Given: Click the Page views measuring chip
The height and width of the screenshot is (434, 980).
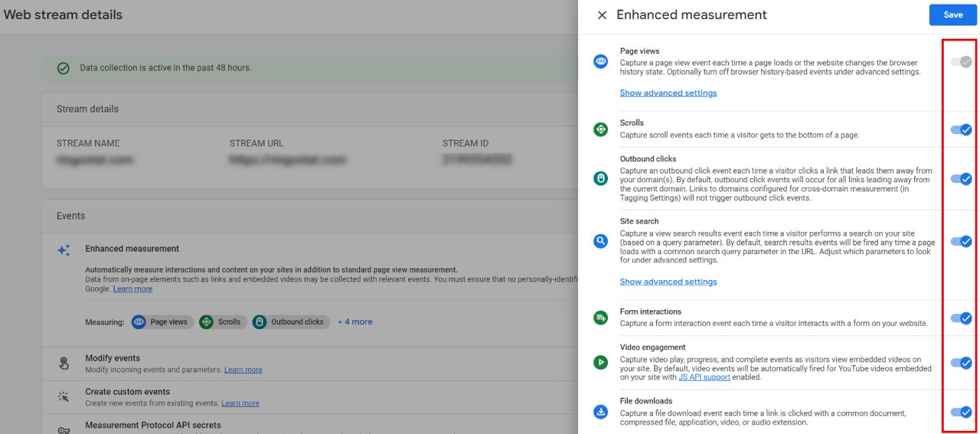Looking at the screenshot, I should 163,322.
